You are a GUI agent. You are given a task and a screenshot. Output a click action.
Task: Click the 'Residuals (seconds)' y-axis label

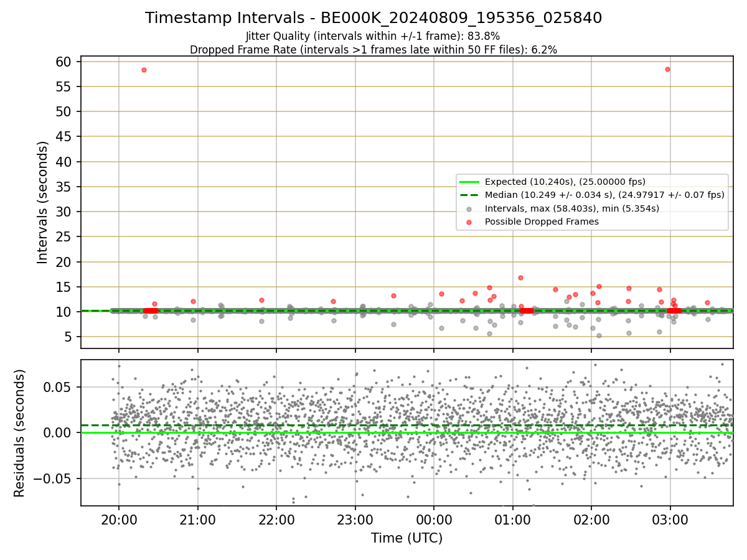[x=20, y=433]
